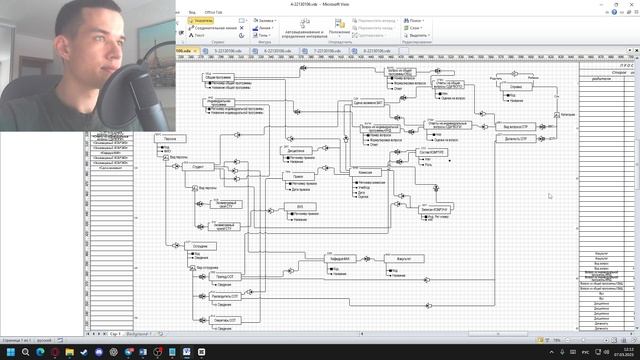The height and width of the screenshot is (360, 640).
Task: Activate the Connector line tool
Action: (213, 28)
